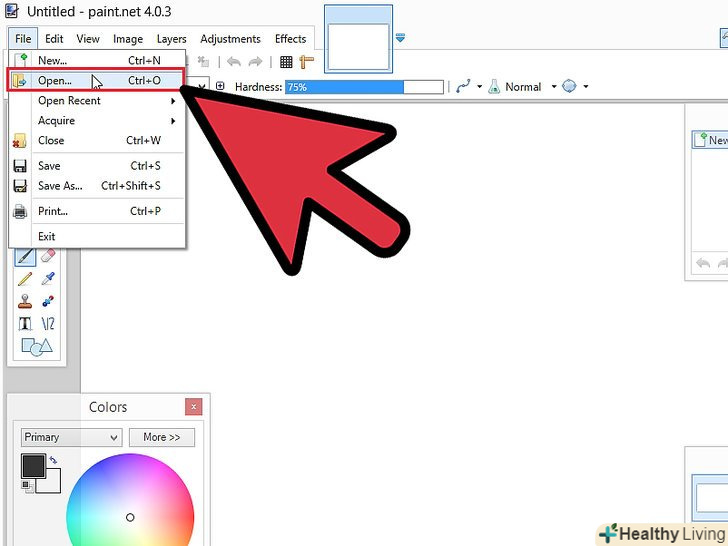Select the Text tool
This screenshot has width=728, height=546.
coord(25,324)
